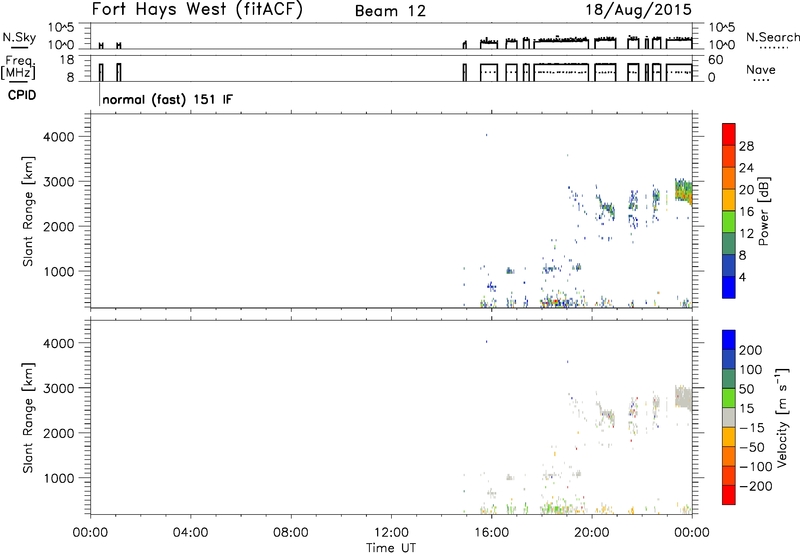Viewport: 800px width, 554px height.
Task: Click the '12:00' time axis label
Action: click(391, 533)
